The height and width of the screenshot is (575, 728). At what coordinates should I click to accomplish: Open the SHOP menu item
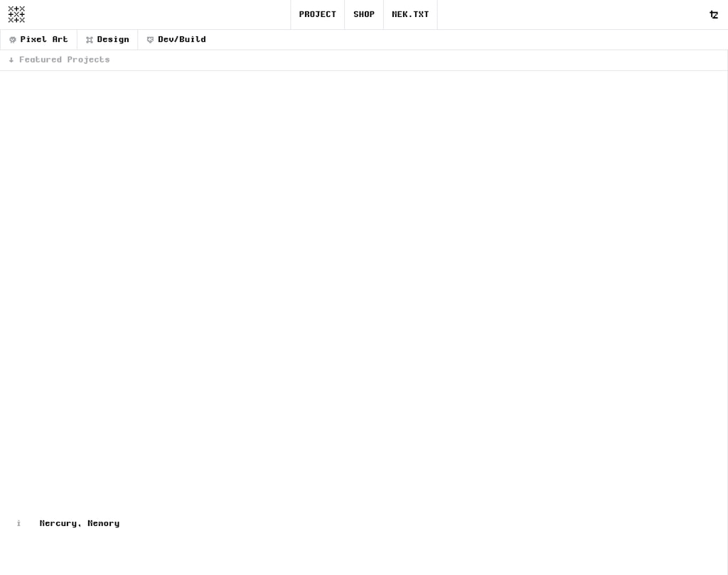pyautogui.click(x=363, y=14)
